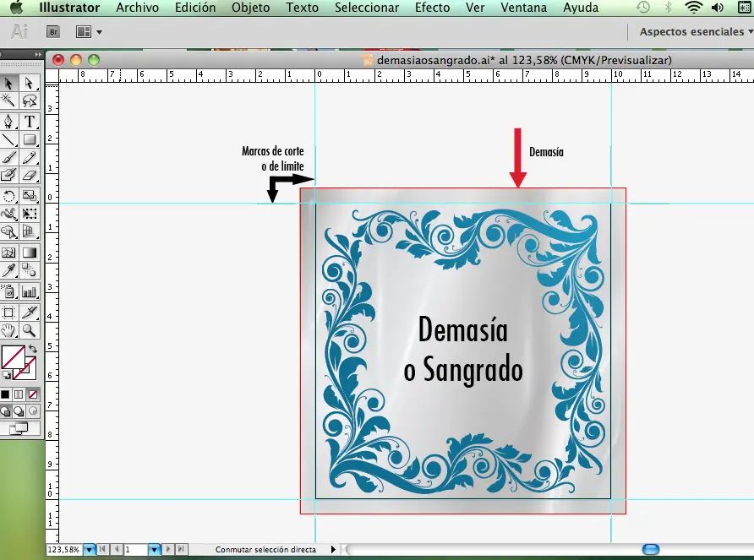Select the Direct Selection tool
This screenshot has width=754, height=560.
[x=29, y=84]
